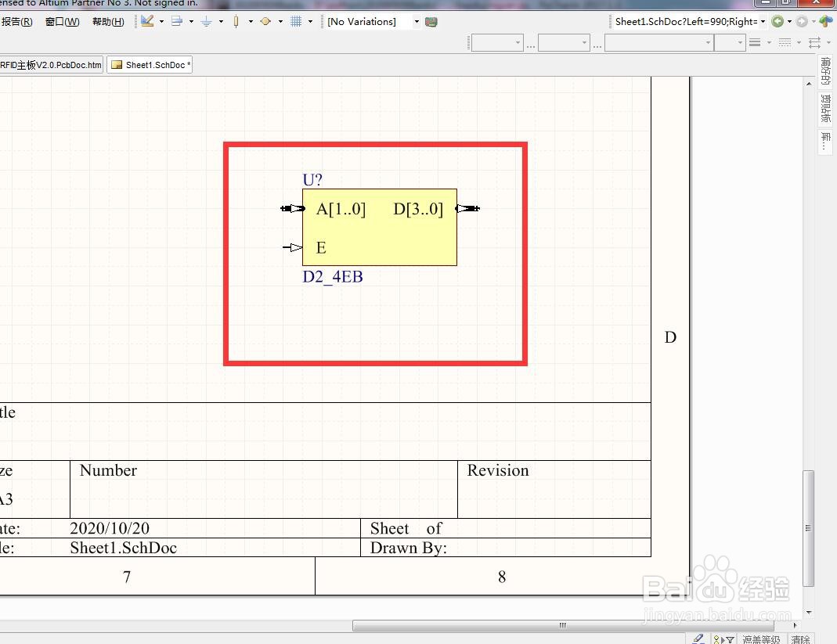Click the status bar pencil highlight icon
The image size is (837, 644).
pyautogui.click(x=698, y=639)
